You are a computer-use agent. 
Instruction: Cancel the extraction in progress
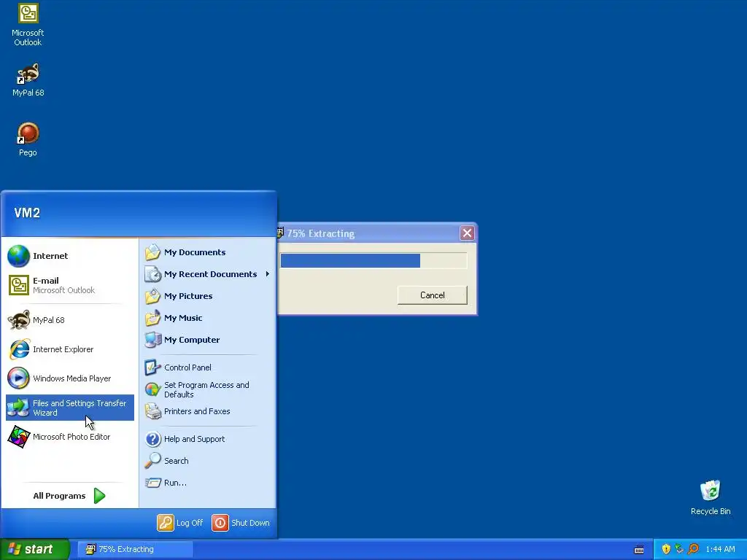pyautogui.click(x=432, y=295)
